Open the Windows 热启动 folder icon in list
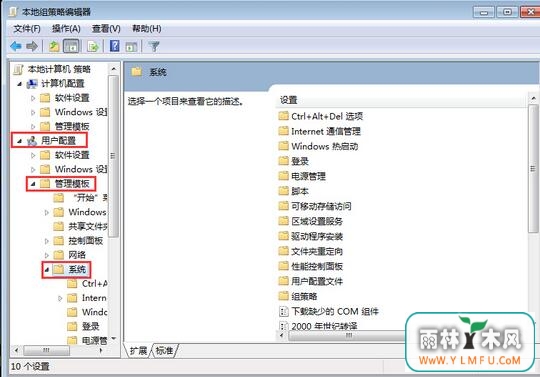Image resolution: width=540 pixels, height=377 pixels. (283, 146)
